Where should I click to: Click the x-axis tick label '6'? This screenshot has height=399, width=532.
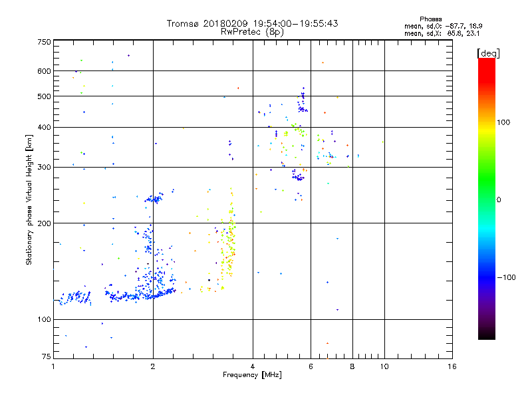(311, 366)
